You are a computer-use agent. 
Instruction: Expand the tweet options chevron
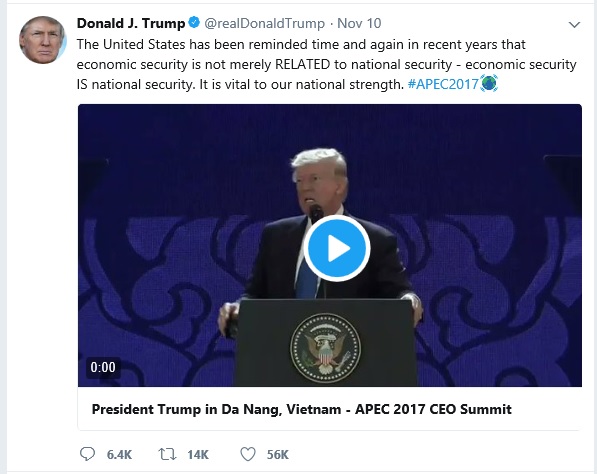coord(574,25)
